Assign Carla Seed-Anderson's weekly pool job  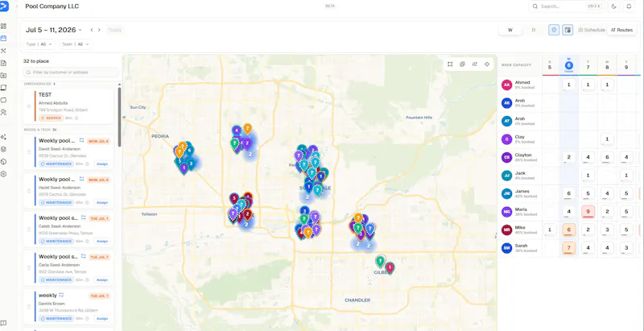coord(102,279)
